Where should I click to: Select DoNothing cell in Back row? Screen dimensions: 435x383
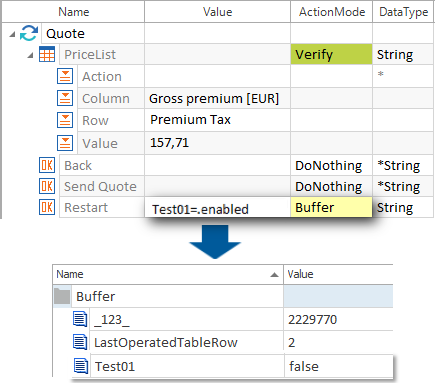click(331, 165)
